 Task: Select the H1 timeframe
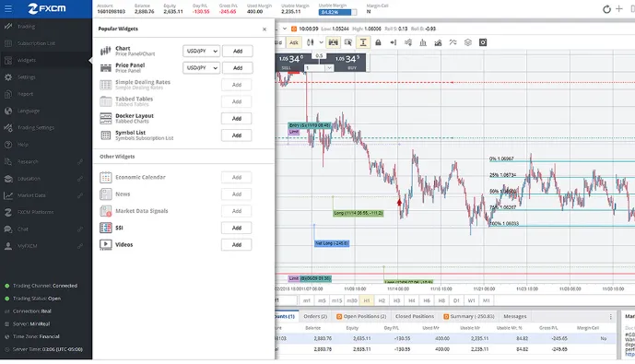(x=367, y=300)
